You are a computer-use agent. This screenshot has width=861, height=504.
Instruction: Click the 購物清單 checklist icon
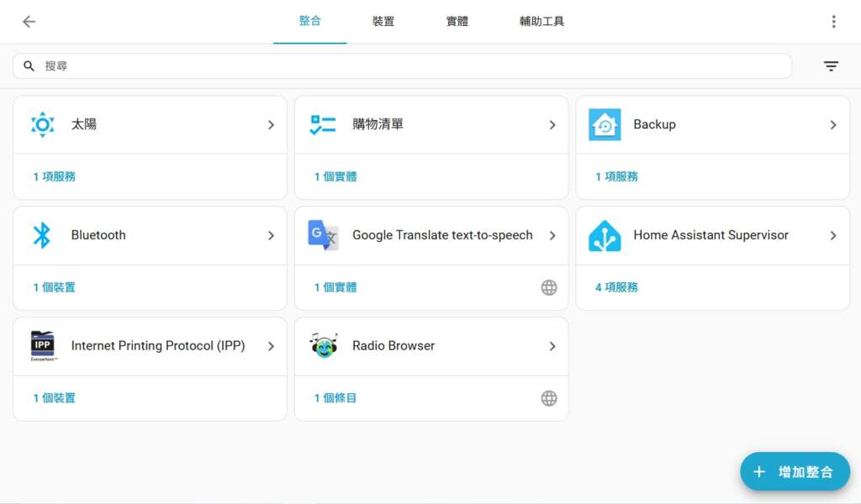point(323,124)
